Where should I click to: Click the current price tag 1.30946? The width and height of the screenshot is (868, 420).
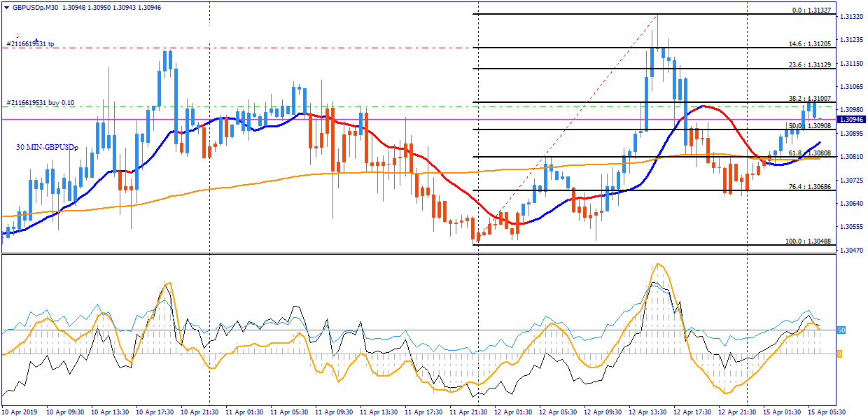click(x=851, y=120)
